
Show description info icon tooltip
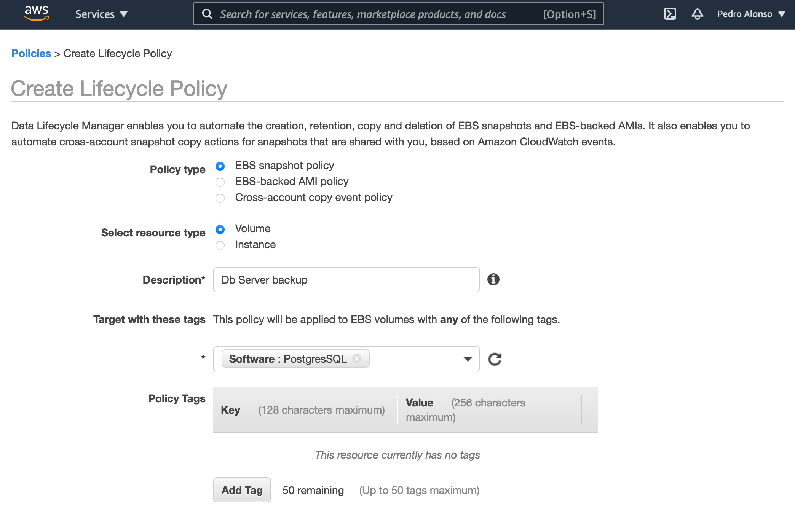point(493,279)
